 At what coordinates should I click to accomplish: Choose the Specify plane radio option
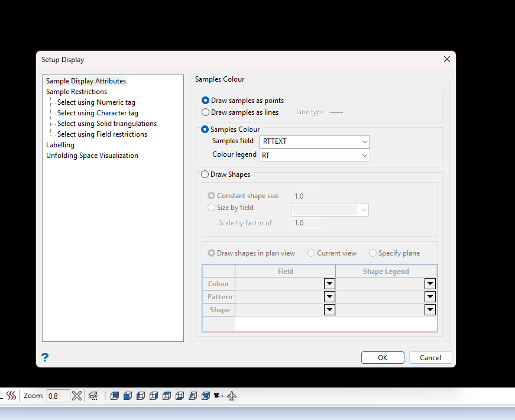[373, 253]
